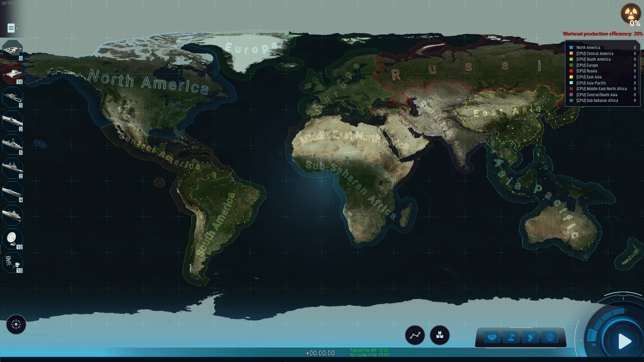Open the line graph statistics button
Screen dimensions: 644x362
415,335
